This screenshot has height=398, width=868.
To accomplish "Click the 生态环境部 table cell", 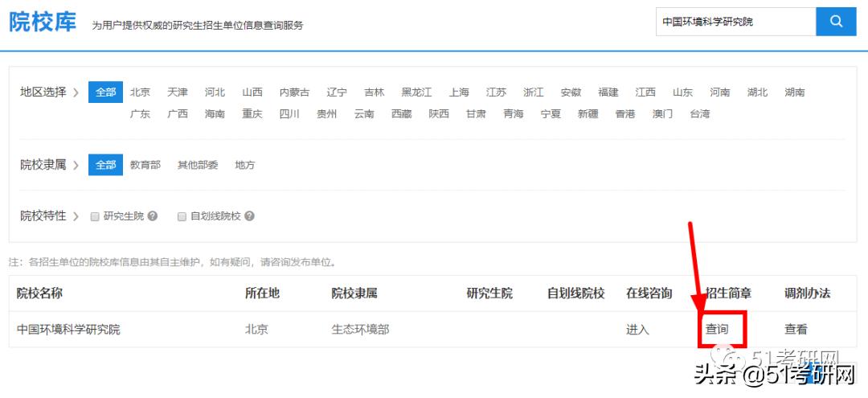I will (360, 330).
